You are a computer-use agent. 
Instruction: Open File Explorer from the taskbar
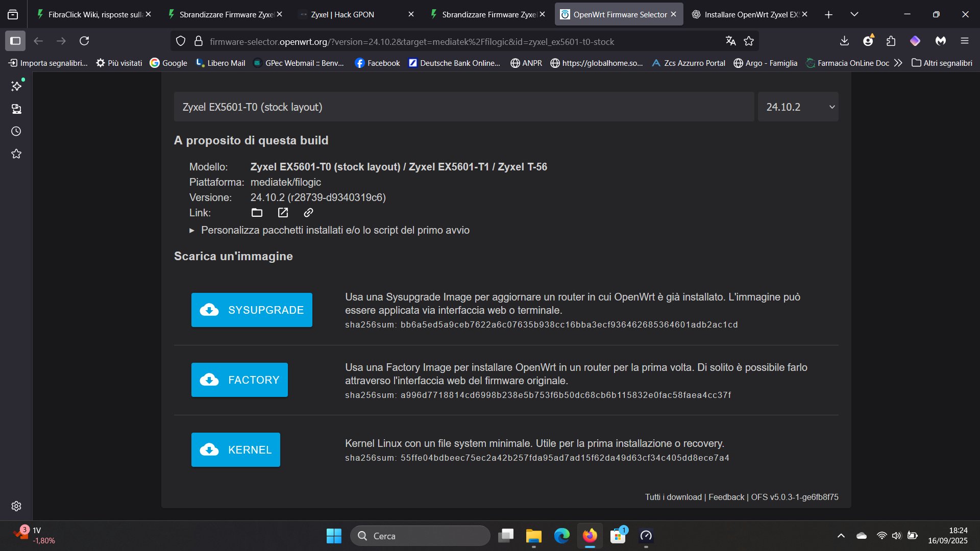point(533,536)
